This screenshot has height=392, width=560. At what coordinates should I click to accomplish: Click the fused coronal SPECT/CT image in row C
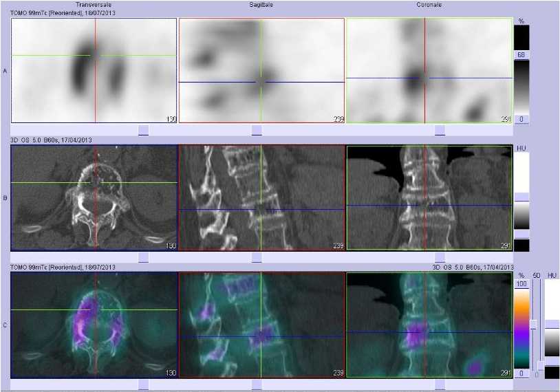[x=429, y=325]
